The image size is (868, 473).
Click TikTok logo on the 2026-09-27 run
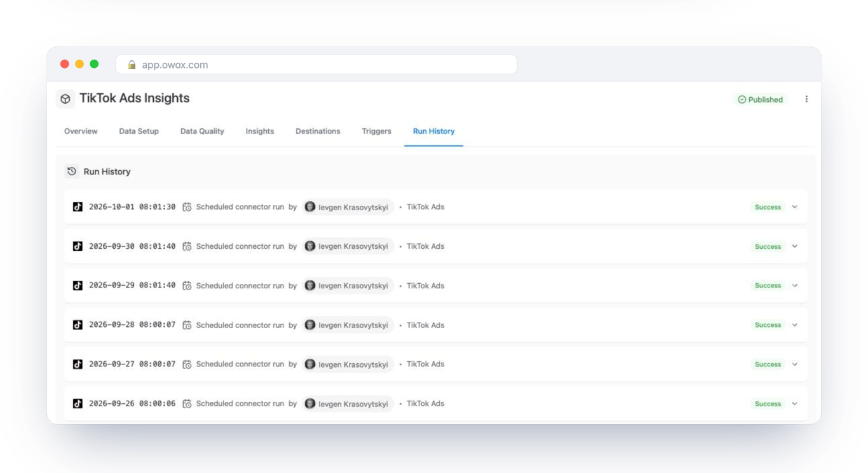pos(78,364)
